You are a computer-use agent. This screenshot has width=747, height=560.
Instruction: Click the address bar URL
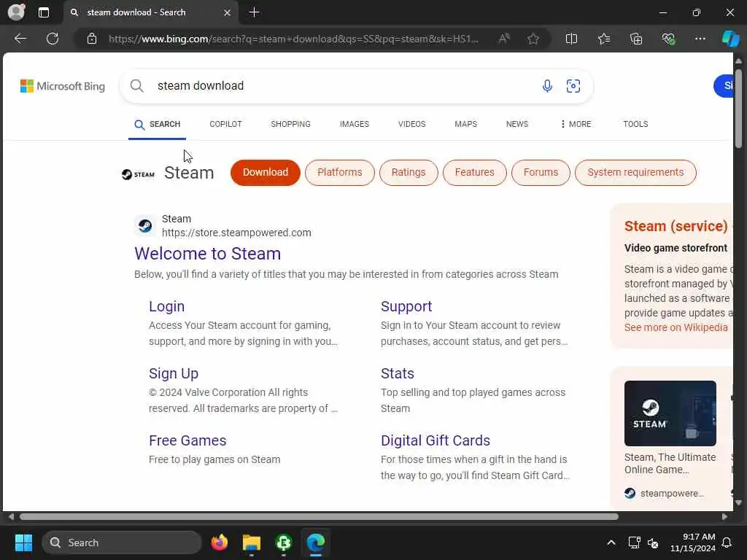(x=293, y=39)
